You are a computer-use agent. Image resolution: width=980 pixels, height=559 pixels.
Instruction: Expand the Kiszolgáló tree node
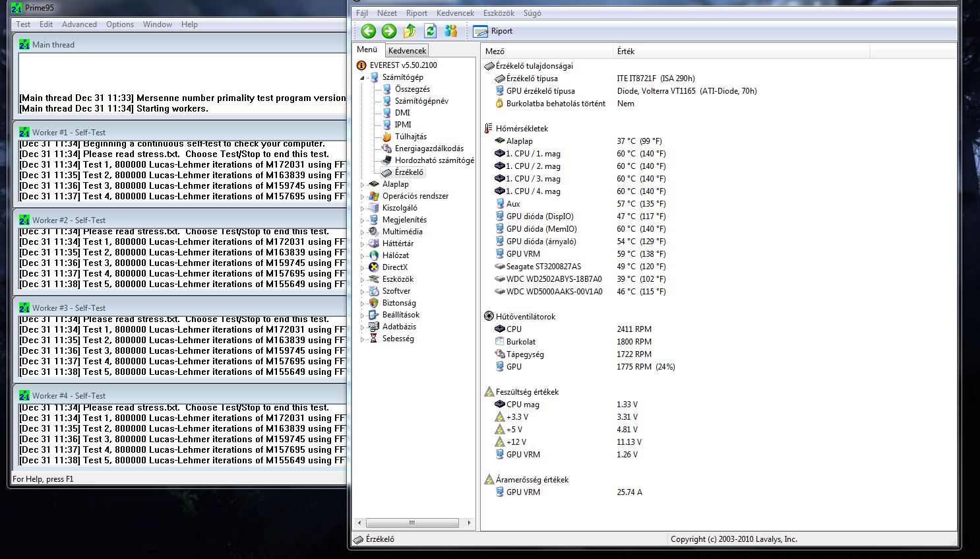pyautogui.click(x=362, y=209)
